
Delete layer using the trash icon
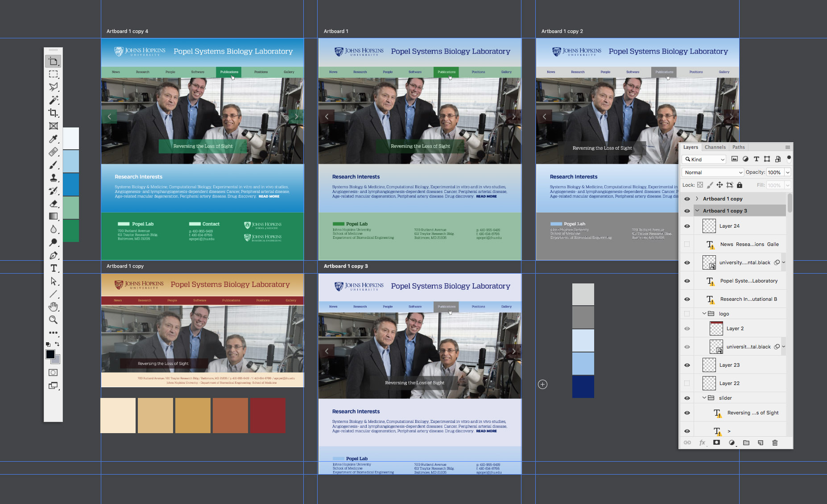(x=775, y=443)
